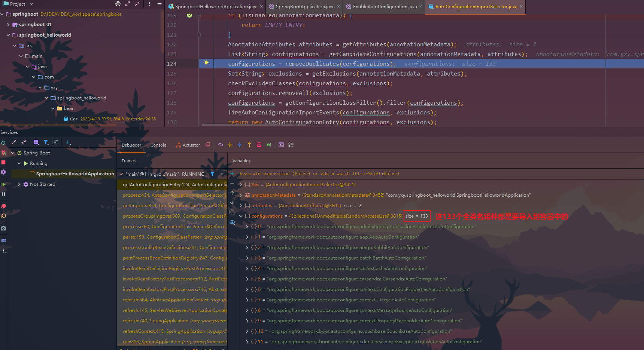The height and width of the screenshot is (350, 644).
Task: Click Step Over in debugger toolbar
Action: tap(220, 145)
